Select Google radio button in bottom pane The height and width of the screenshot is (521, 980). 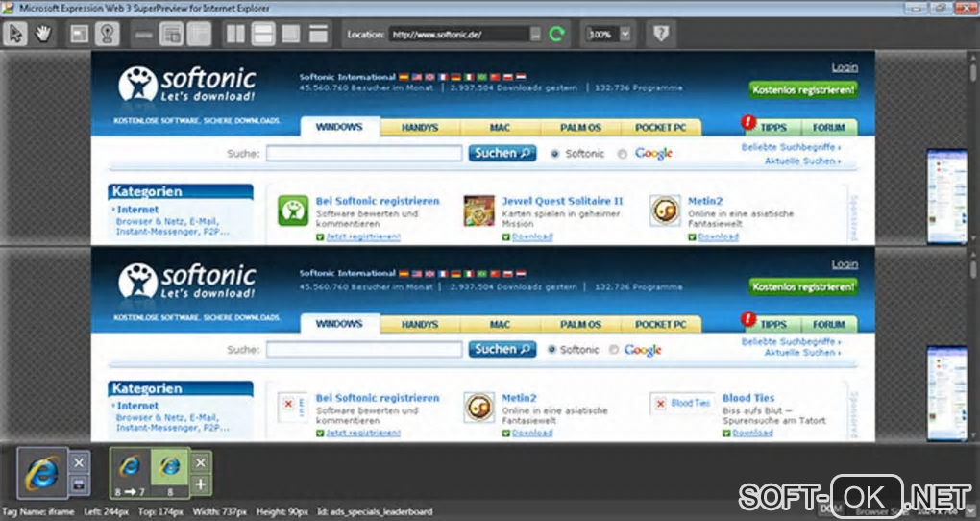click(613, 350)
